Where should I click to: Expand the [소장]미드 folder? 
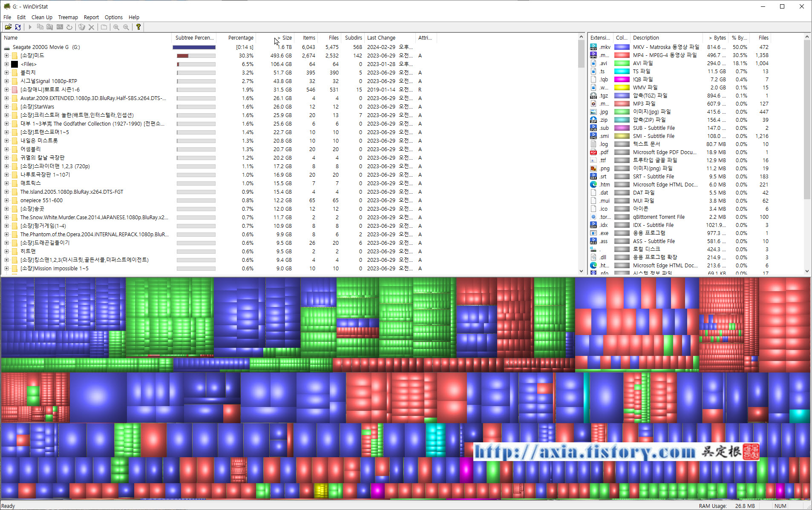(6, 56)
